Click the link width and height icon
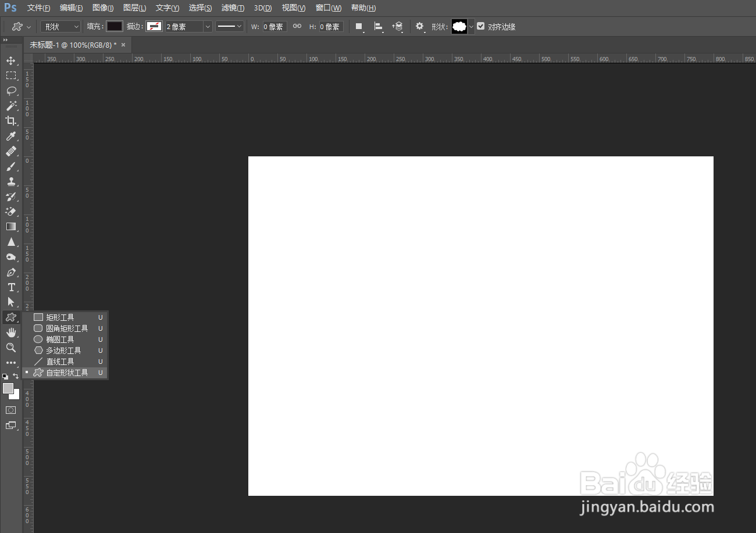Screen dimensions: 756x533 point(297,26)
